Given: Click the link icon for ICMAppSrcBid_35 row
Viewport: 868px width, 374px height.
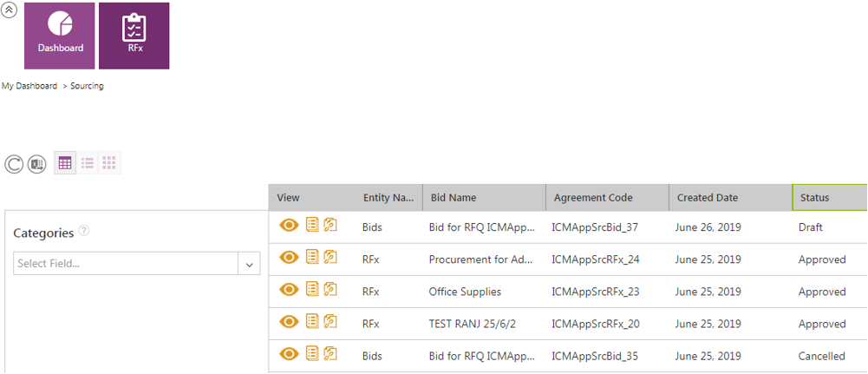Looking at the screenshot, I should click(x=330, y=354).
